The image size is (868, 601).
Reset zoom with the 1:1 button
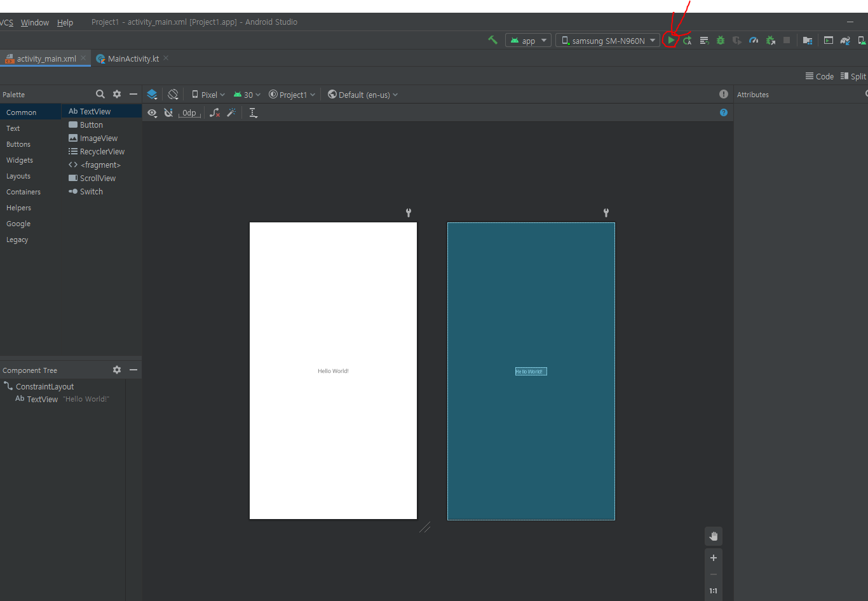714,591
